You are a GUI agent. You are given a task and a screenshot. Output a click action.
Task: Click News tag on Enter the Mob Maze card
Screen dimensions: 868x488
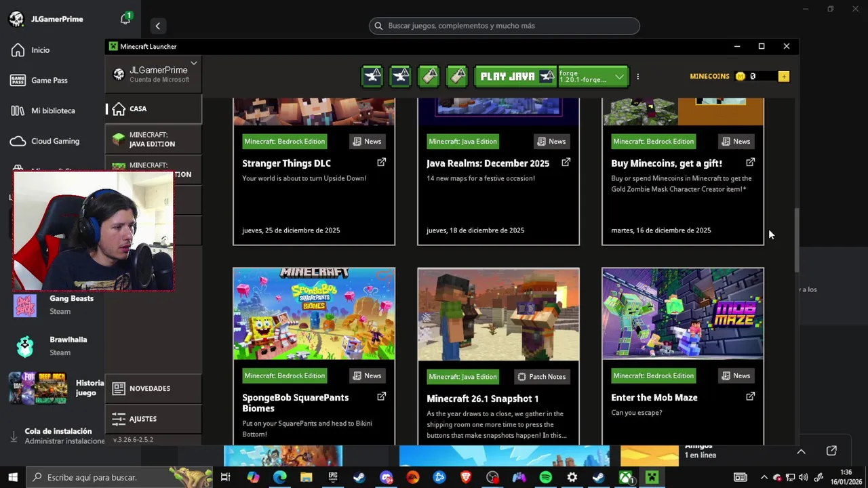click(x=736, y=375)
